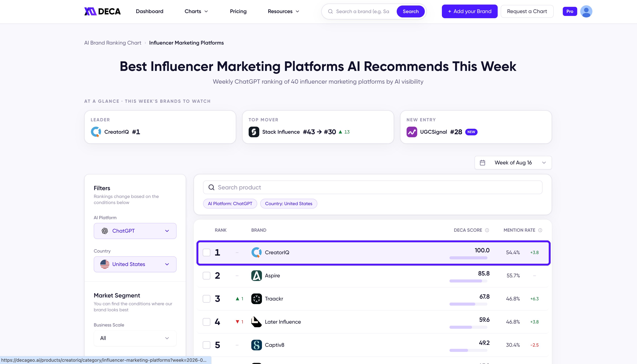This screenshot has height=364, width=637.
Task: Open the Charts dropdown menu
Action: pos(196,12)
